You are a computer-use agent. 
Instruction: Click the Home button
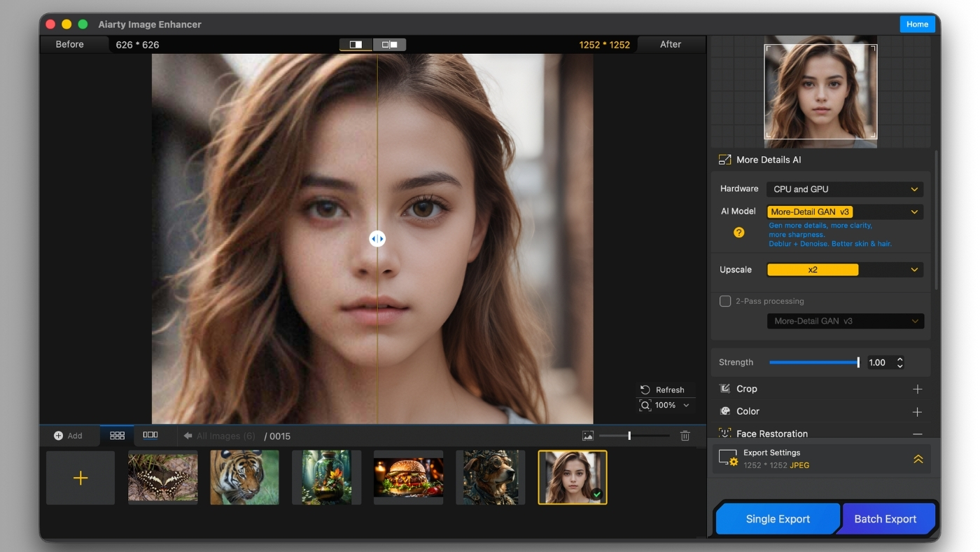pyautogui.click(x=917, y=24)
